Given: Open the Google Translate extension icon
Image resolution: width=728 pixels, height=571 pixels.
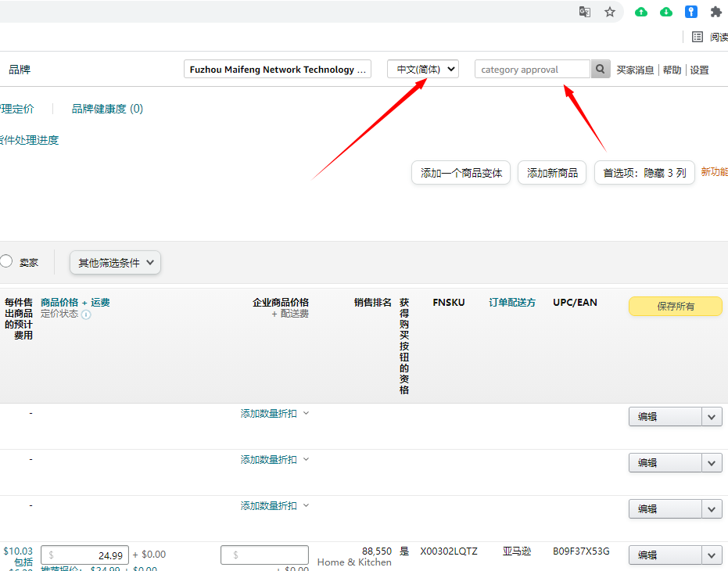Looking at the screenshot, I should 584,12.
